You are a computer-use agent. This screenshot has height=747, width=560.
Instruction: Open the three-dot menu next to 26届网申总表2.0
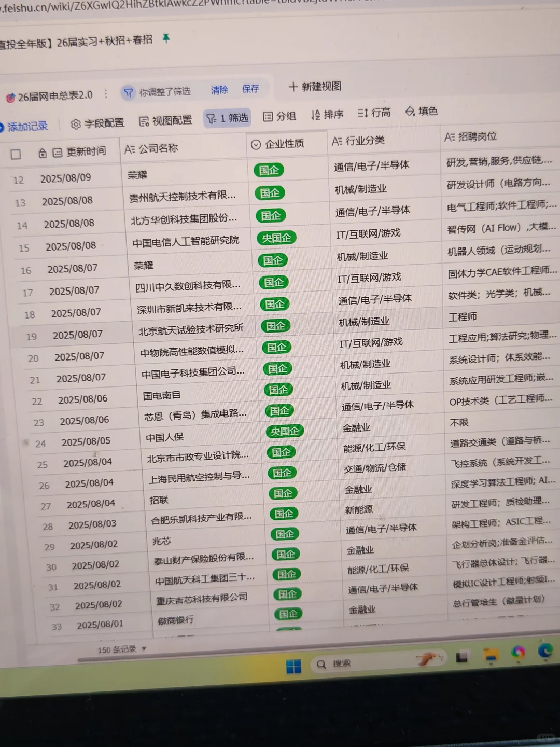tap(106, 94)
